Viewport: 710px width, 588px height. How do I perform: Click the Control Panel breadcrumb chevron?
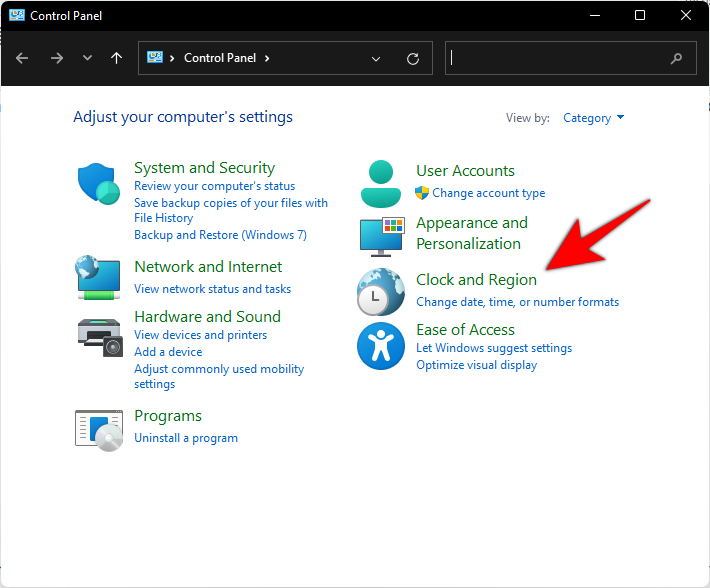click(266, 58)
